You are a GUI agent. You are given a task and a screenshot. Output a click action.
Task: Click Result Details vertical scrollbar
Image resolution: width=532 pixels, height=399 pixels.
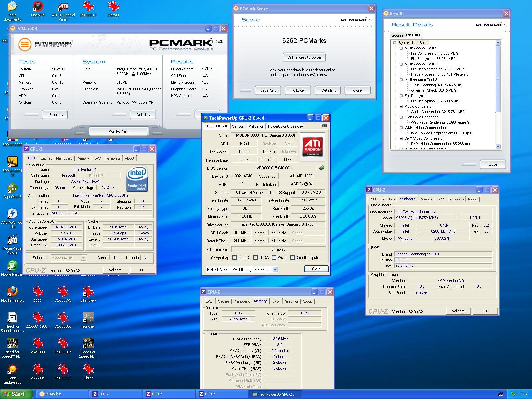(498, 79)
